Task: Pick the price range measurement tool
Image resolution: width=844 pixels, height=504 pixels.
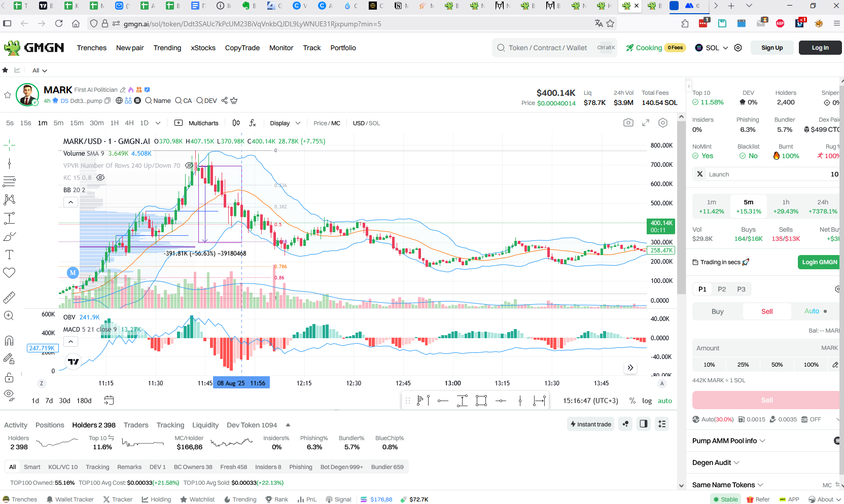Action: click(x=9, y=219)
